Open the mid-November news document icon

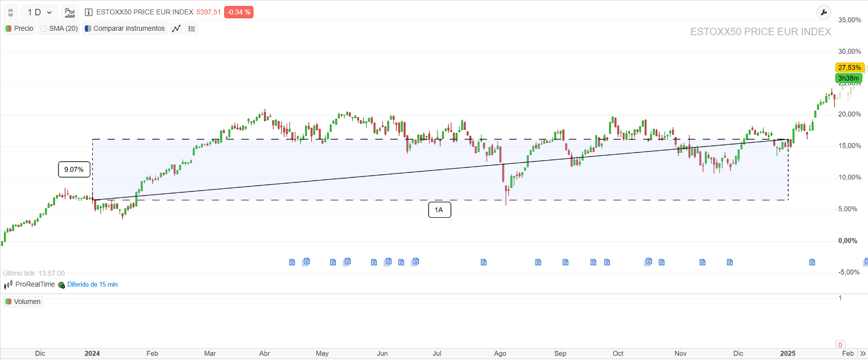702,262
